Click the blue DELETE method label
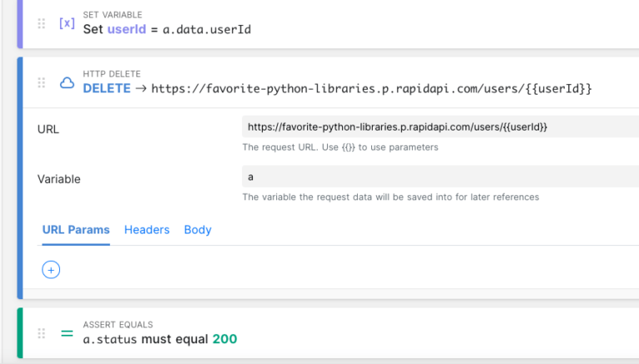This screenshot has width=639, height=364. coord(106,88)
